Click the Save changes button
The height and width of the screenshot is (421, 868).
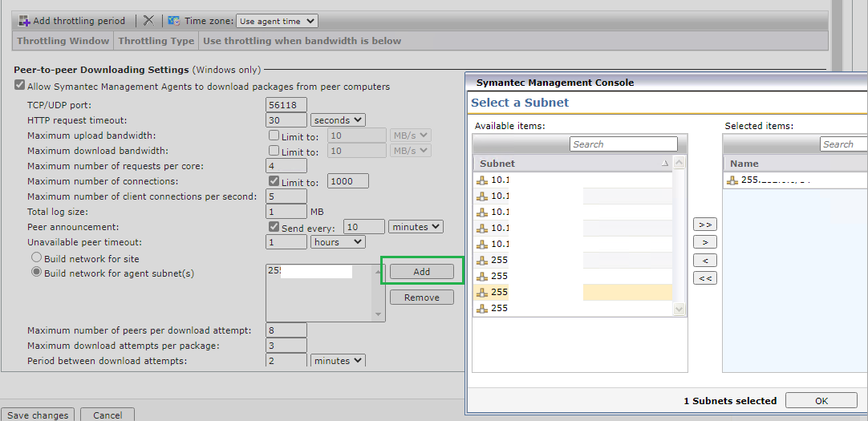coord(38,415)
